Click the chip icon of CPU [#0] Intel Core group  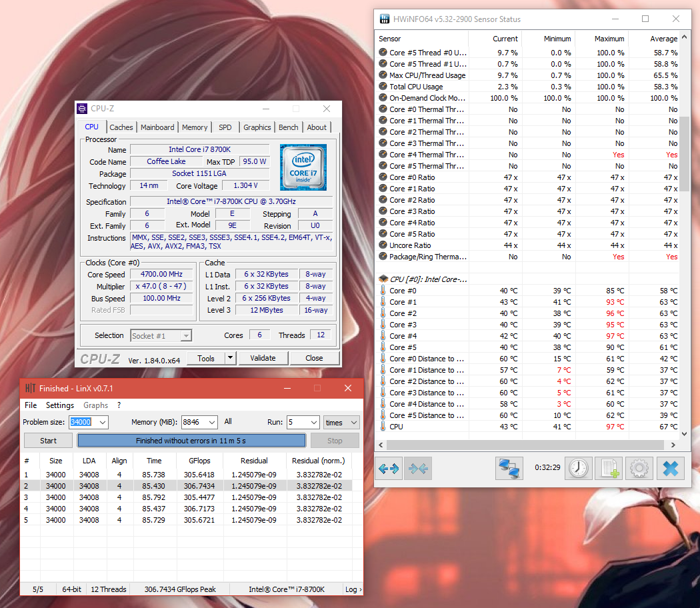[x=383, y=279]
